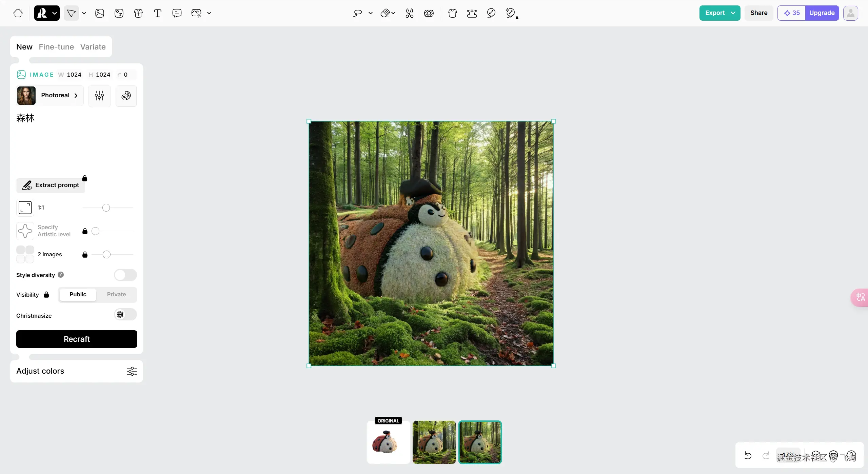Turn on the Christmasize toggle
This screenshot has width=868, height=474.
point(125,315)
